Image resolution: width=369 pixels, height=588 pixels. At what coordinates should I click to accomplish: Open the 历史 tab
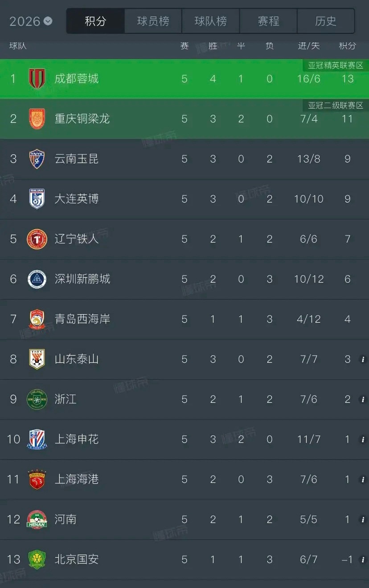point(326,20)
